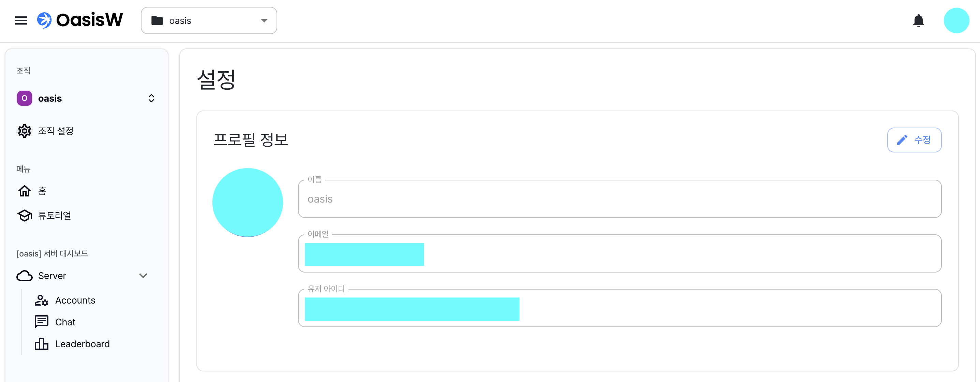Open the 튜토리얼 menu item
Screen dimensions: 980x382
(x=55, y=215)
